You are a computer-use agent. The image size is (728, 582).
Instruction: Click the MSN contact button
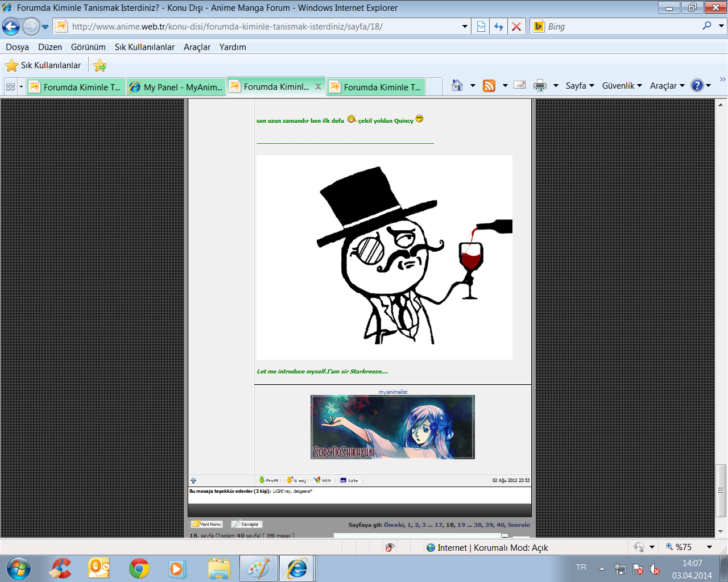[x=322, y=480]
